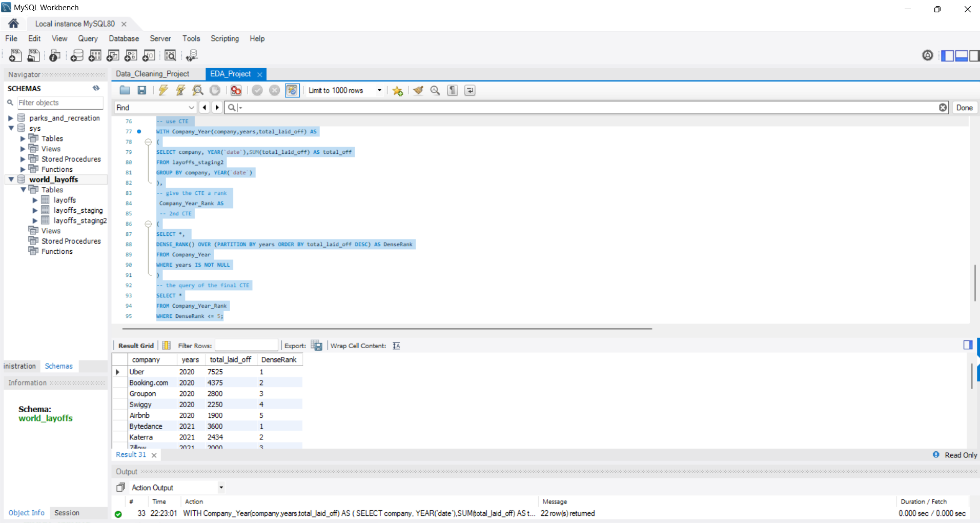980x523 pixels.
Task: Create new schema icon in main toolbar
Action: (77, 55)
